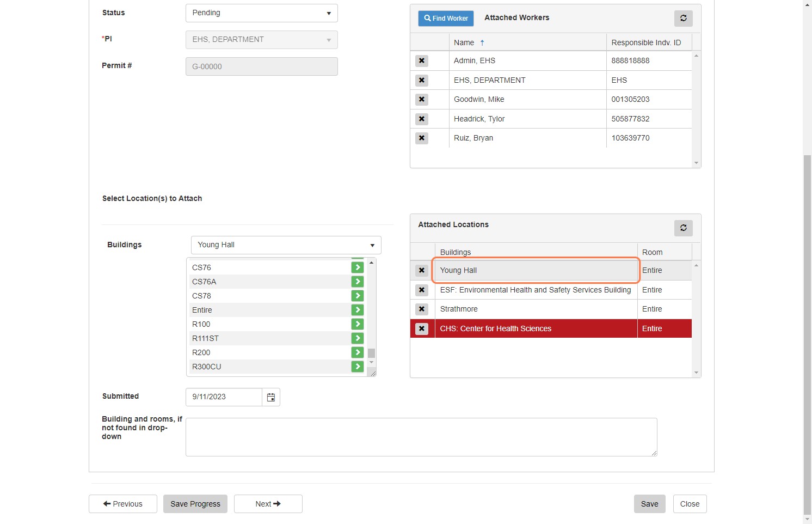The width and height of the screenshot is (812, 524).
Task: Remove Goodwin, Mike from attached workers
Action: [x=422, y=100]
